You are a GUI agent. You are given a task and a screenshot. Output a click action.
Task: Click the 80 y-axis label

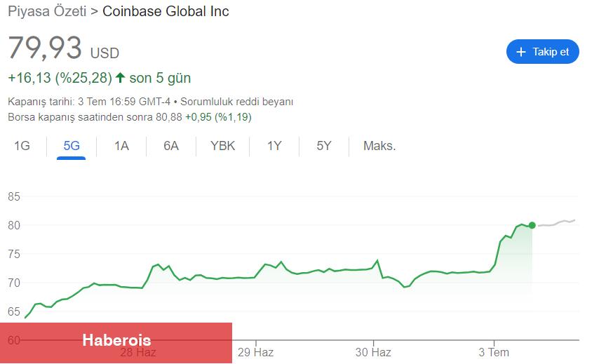point(14,225)
